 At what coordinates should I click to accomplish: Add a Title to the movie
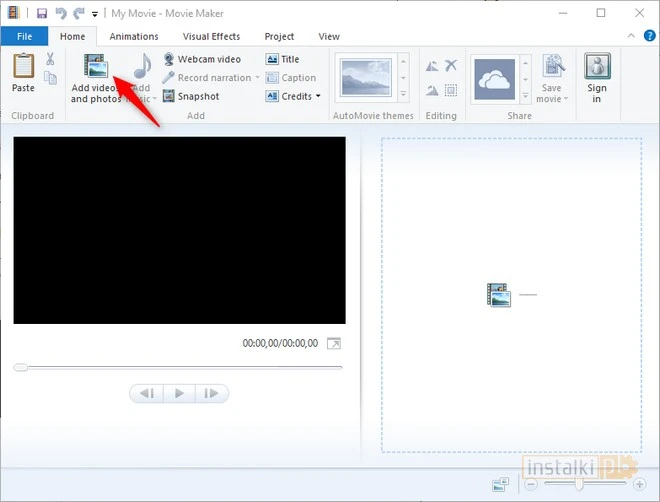pos(282,59)
